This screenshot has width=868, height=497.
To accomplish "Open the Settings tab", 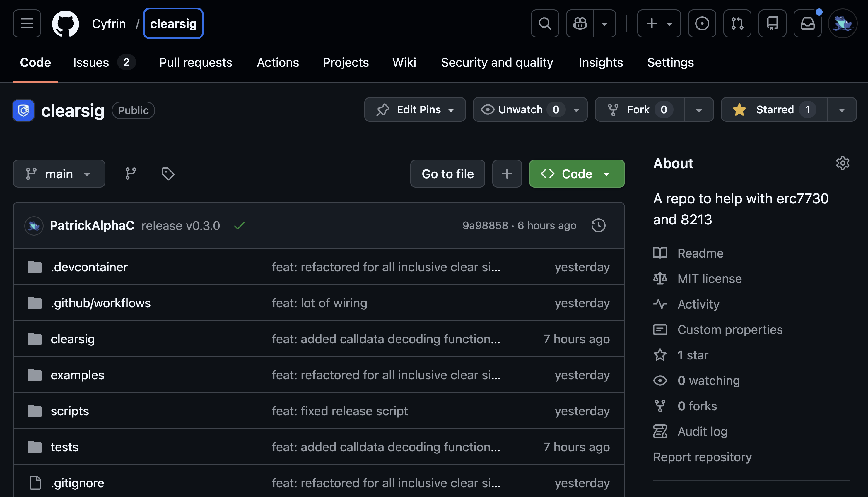I will (x=670, y=62).
